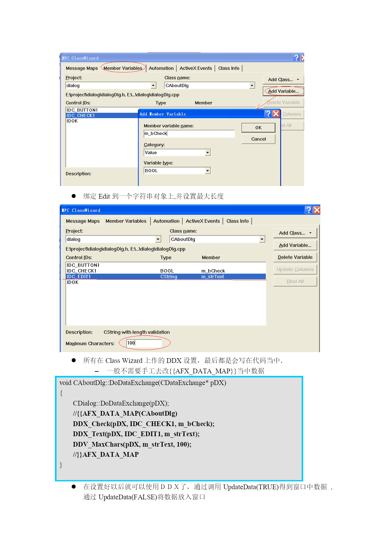The image size is (392, 554).
Task: Close the Add Member Variable dialog
Action: tap(276, 114)
